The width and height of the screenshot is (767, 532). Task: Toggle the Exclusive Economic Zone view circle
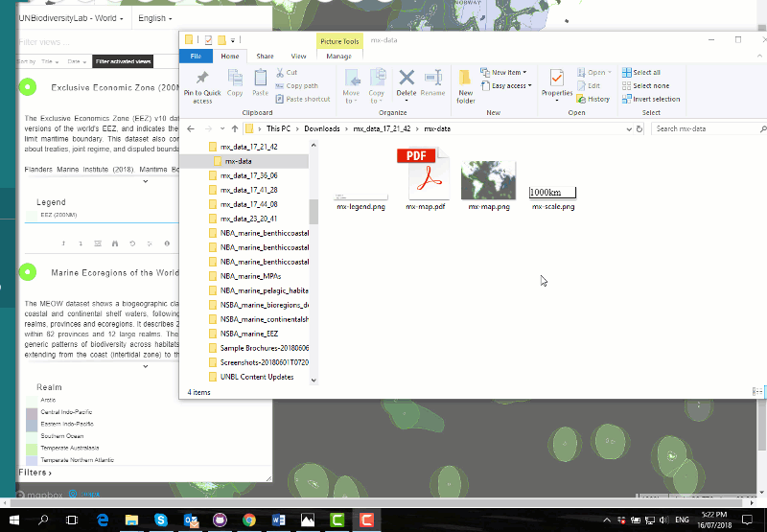click(28, 87)
